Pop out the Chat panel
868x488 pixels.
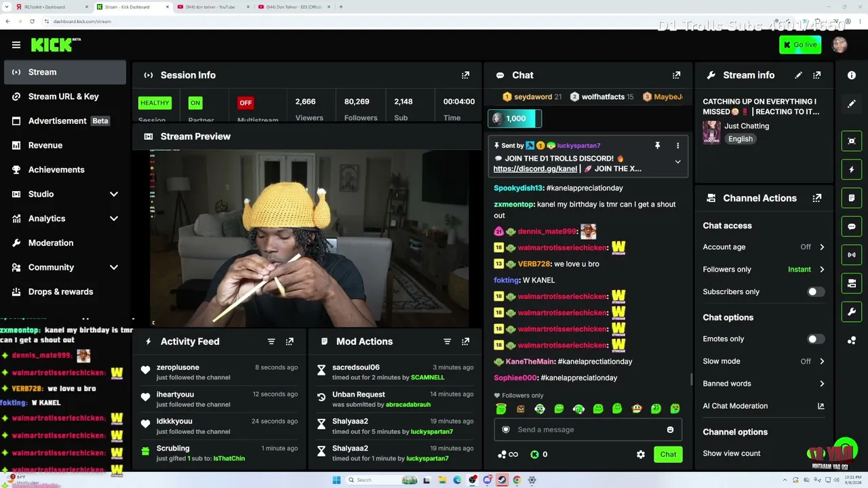(x=676, y=75)
